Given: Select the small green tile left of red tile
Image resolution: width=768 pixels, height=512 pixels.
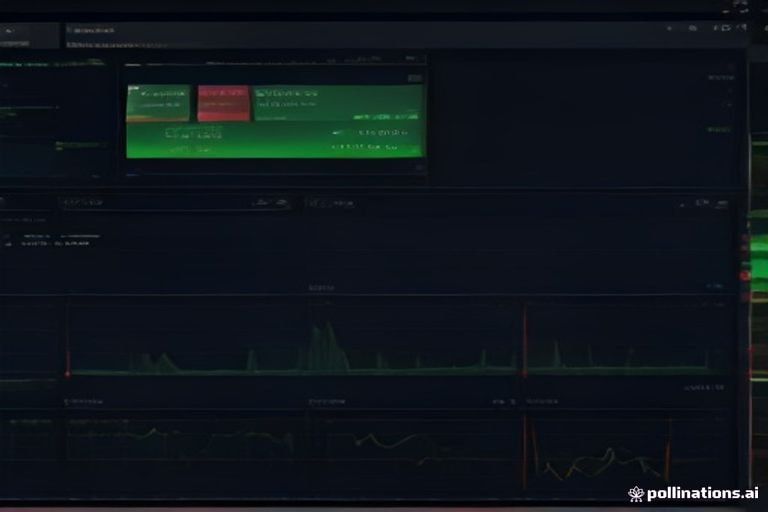Looking at the screenshot, I should pyautogui.click(x=158, y=103).
